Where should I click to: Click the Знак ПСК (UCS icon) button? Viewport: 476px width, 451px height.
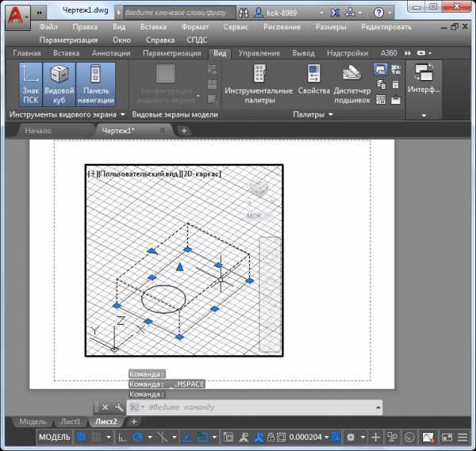[30, 84]
